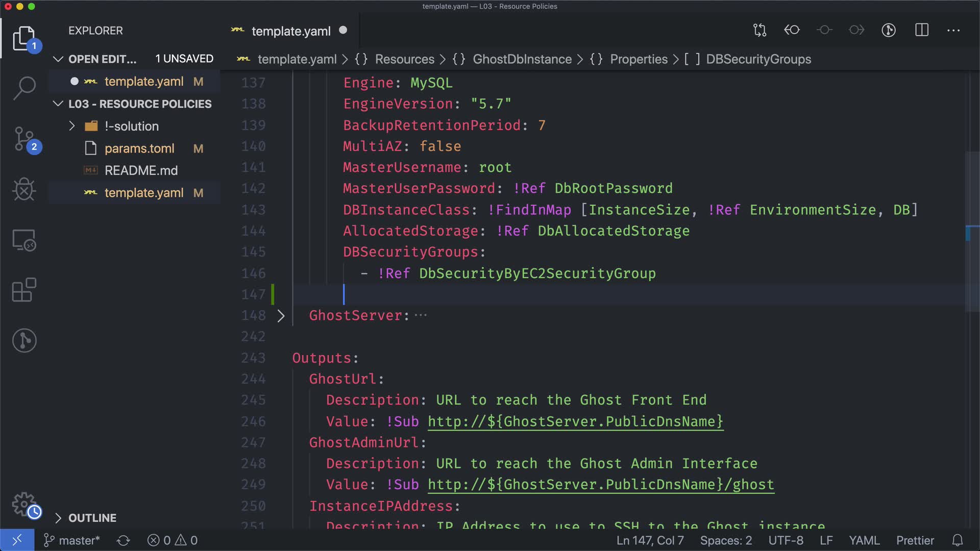Open the GhostServer.PublicDnsName URL link

pos(575,421)
